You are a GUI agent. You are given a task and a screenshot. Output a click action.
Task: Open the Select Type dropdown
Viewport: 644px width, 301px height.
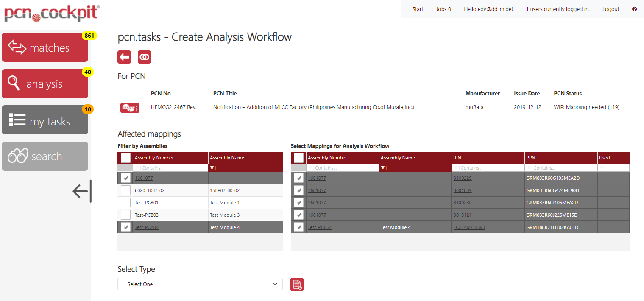[200, 284]
